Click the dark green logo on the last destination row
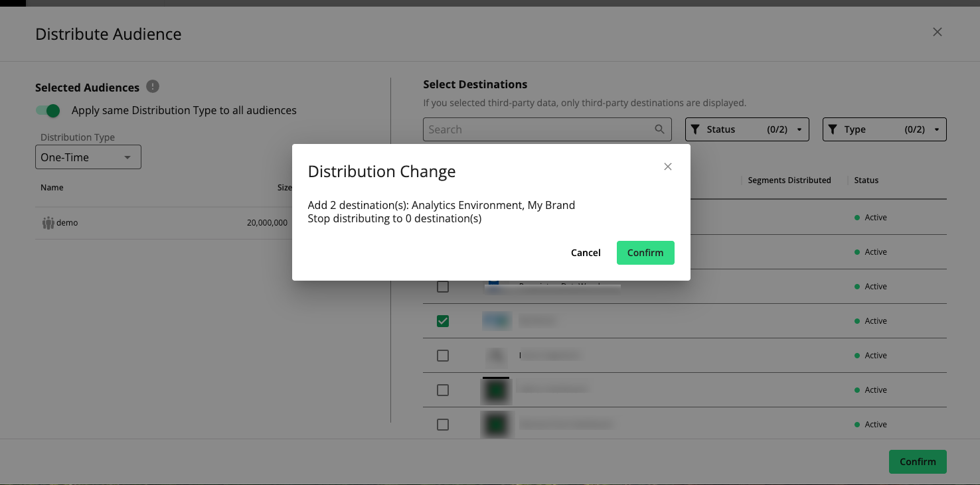980x485 pixels. pyautogui.click(x=496, y=424)
